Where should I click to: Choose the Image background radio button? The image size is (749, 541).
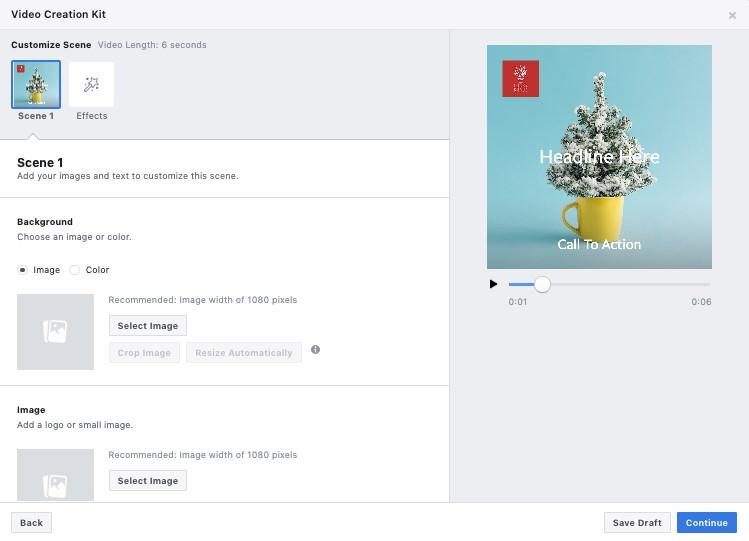pos(22,270)
